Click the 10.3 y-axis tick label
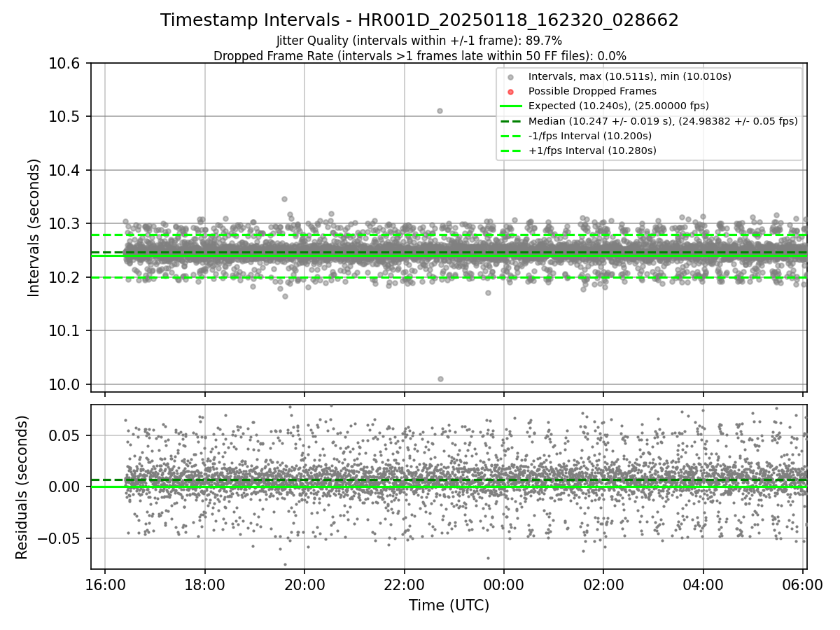Viewport: 840px width, 630px height. [x=66, y=223]
